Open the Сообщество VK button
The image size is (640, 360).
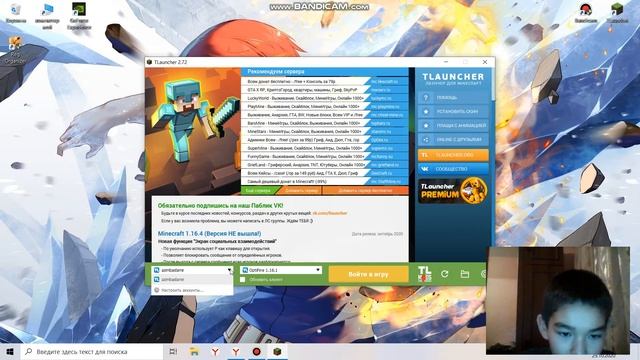pyautogui.click(x=453, y=169)
